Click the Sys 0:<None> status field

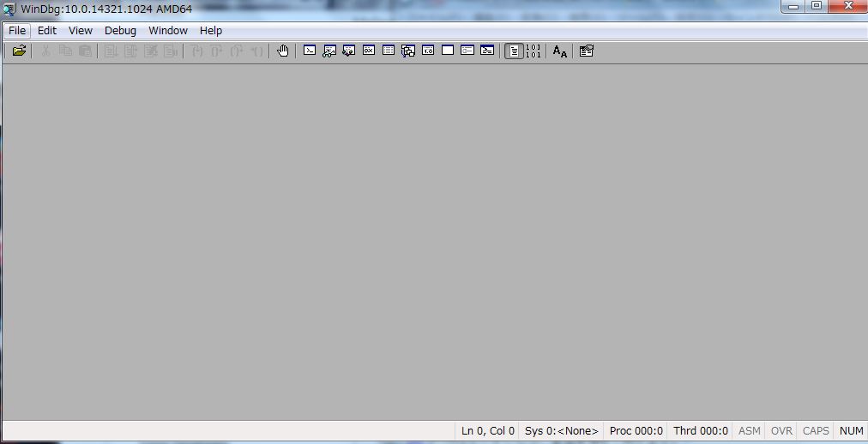561,431
